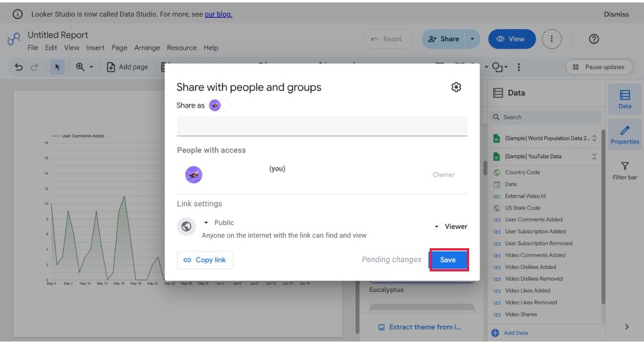The image size is (644, 345).
Task: Open the Share button dropdown arrow
Action: pos(472,39)
